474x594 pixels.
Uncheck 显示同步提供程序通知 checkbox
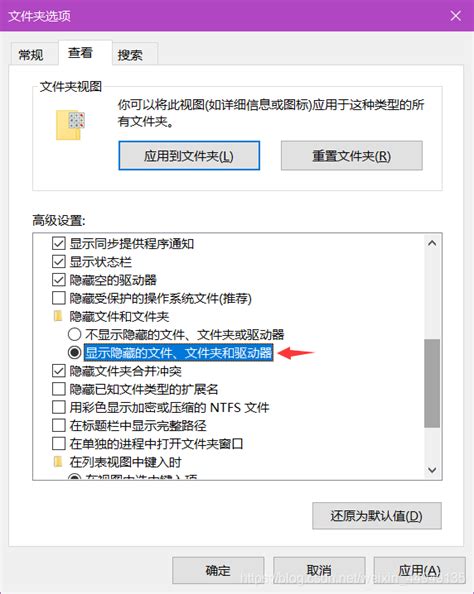[x=59, y=243]
